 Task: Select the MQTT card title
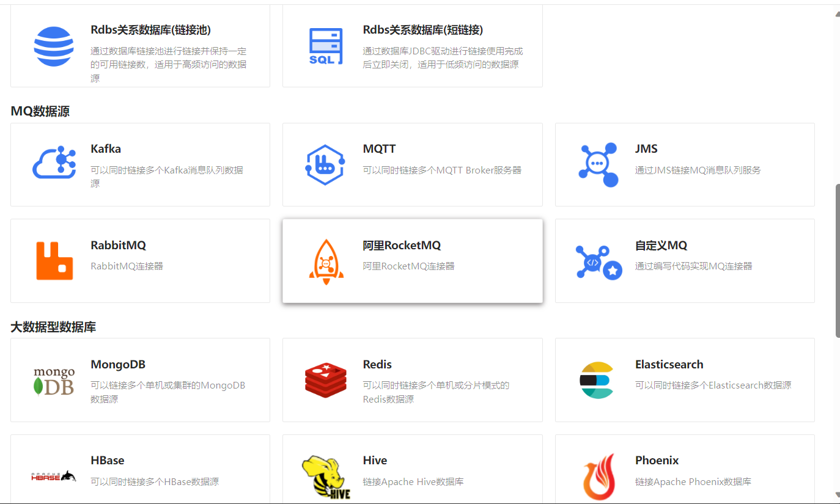coord(379,149)
